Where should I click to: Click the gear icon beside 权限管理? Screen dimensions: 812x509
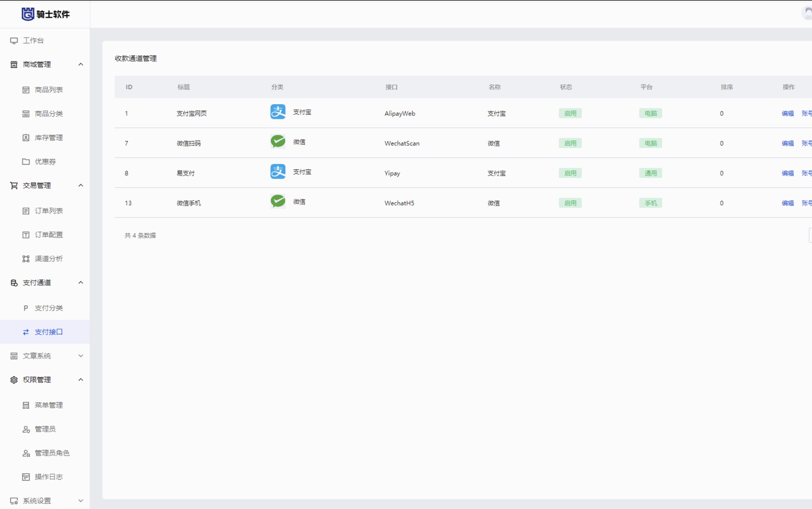(x=14, y=380)
